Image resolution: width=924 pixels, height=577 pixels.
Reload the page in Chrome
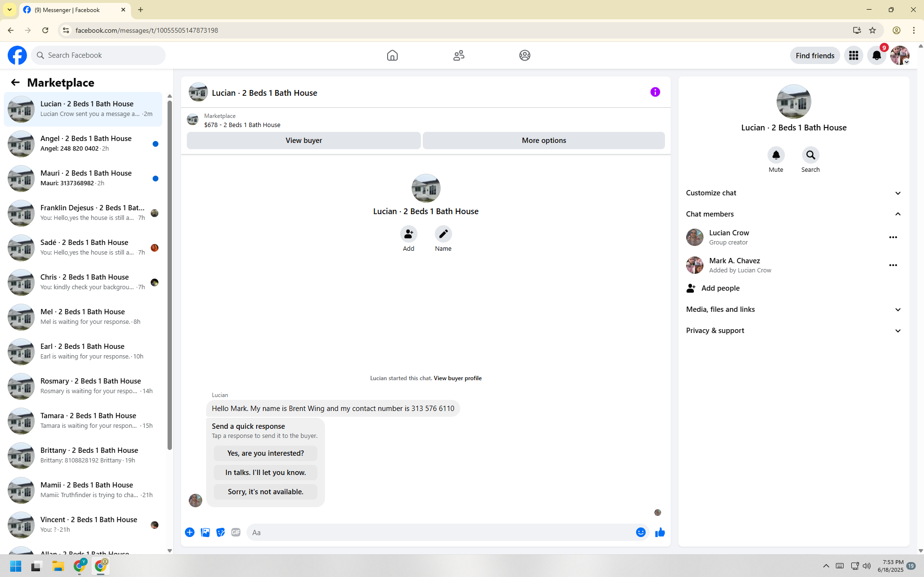[x=45, y=30]
